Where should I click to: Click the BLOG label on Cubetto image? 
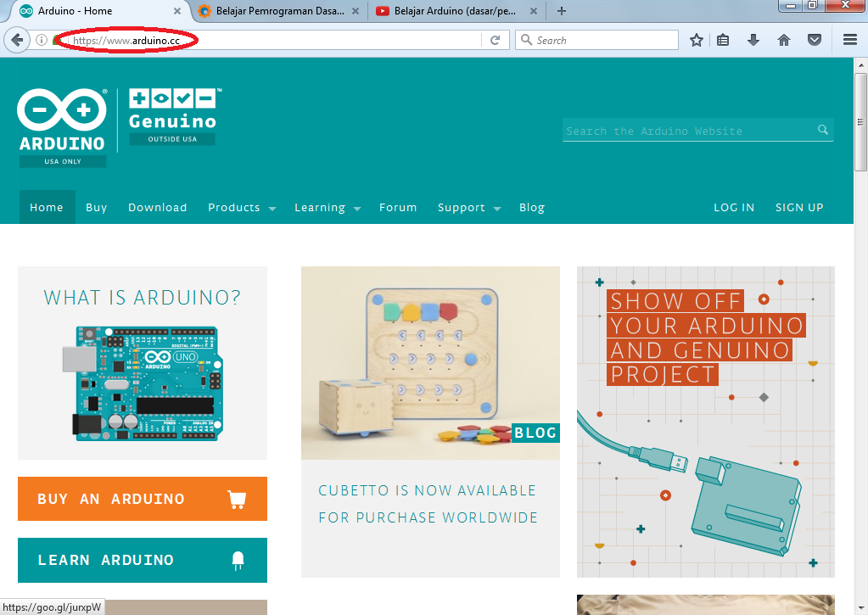click(x=536, y=433)
